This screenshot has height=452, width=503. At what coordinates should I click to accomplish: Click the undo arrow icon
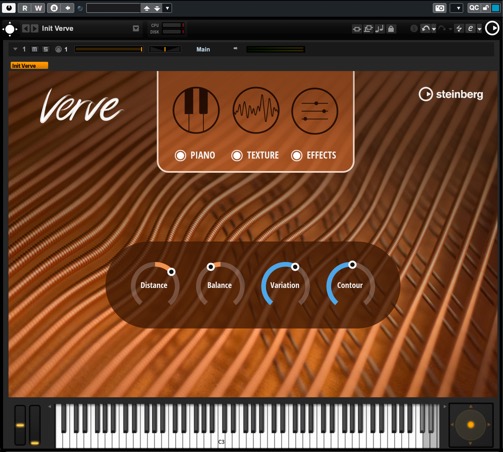tap(426, 29)
